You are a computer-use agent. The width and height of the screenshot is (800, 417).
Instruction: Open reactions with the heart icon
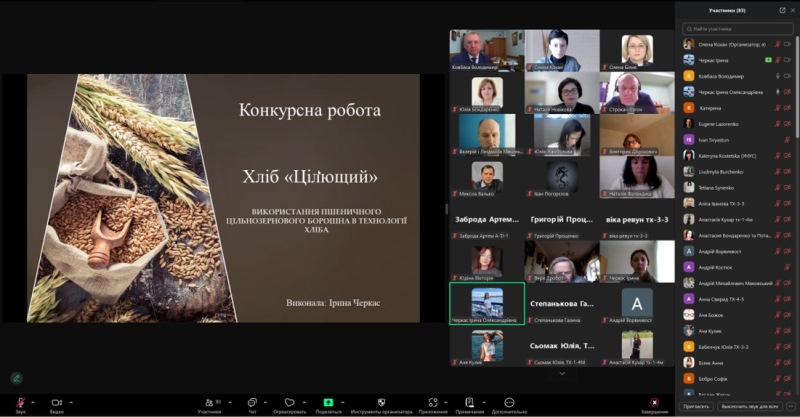[x=289, y=403]
